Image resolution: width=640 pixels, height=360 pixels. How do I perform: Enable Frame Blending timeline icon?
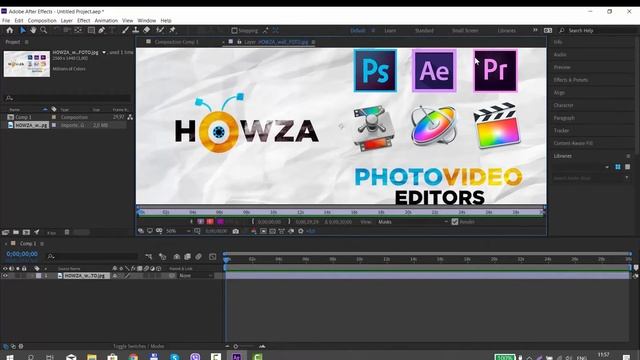(187, 257)
